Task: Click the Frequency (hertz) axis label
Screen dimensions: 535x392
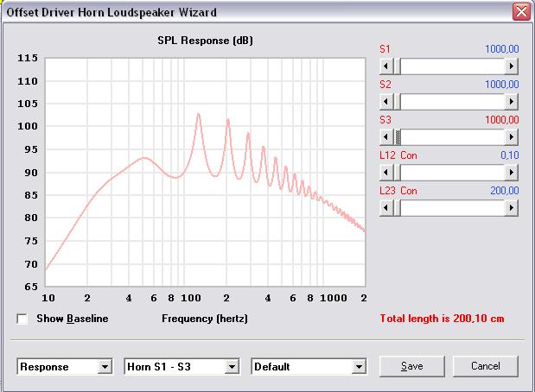Action: (205, 319)
